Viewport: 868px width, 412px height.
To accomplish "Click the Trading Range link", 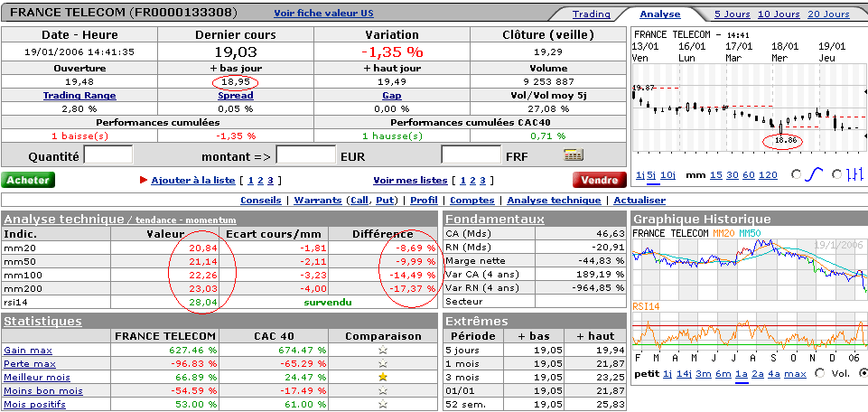I will 79,95.
